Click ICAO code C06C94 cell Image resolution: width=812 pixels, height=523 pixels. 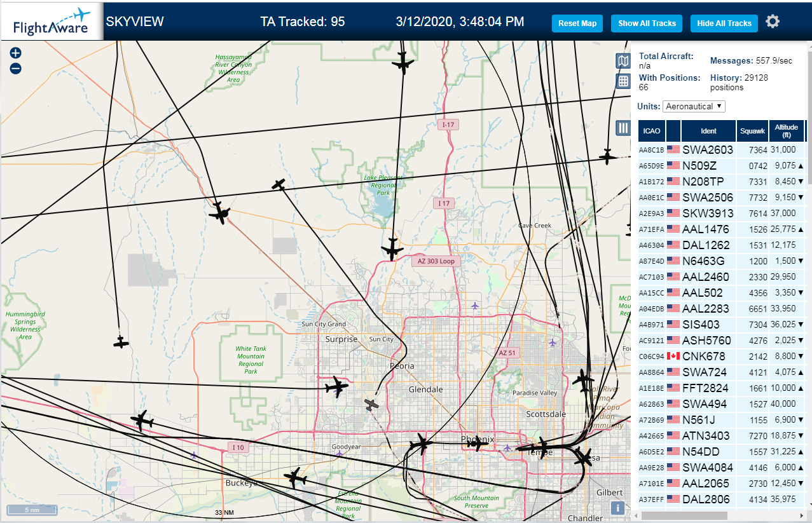652,357
